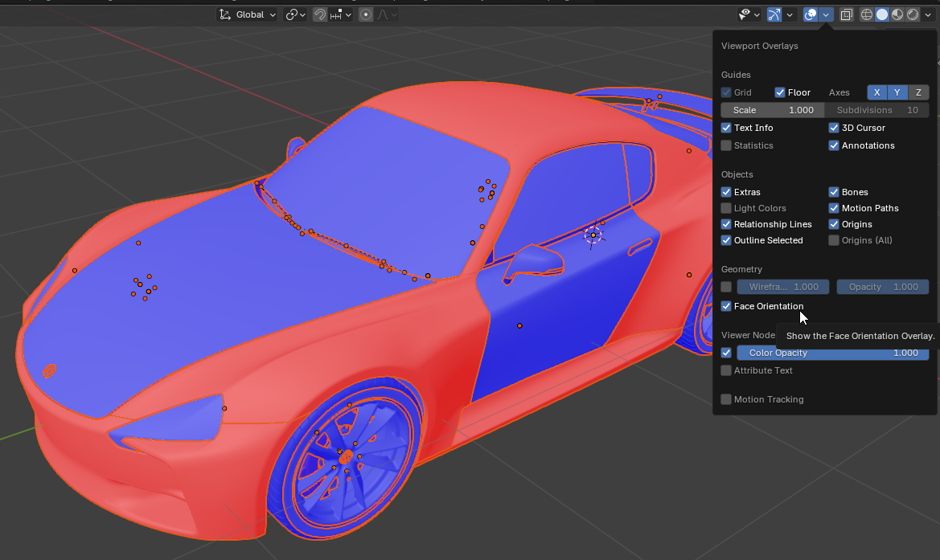This screenshot has height=560, width=940.
Task: Toggle X-Ray viewport mode
Action: pos(847,14)
